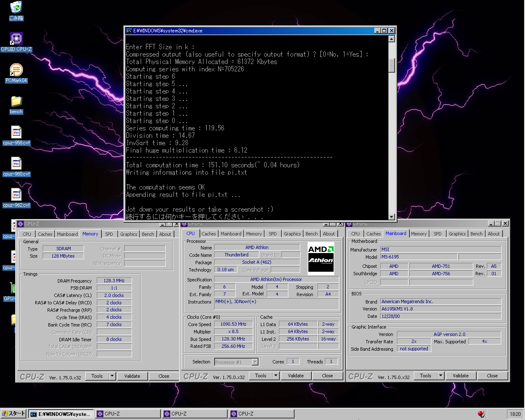Image resolution: width=525 pixels, height=420 pixels.
Task: Expand Tools dropdown arrow in CPU window
Action: point(276,376)
